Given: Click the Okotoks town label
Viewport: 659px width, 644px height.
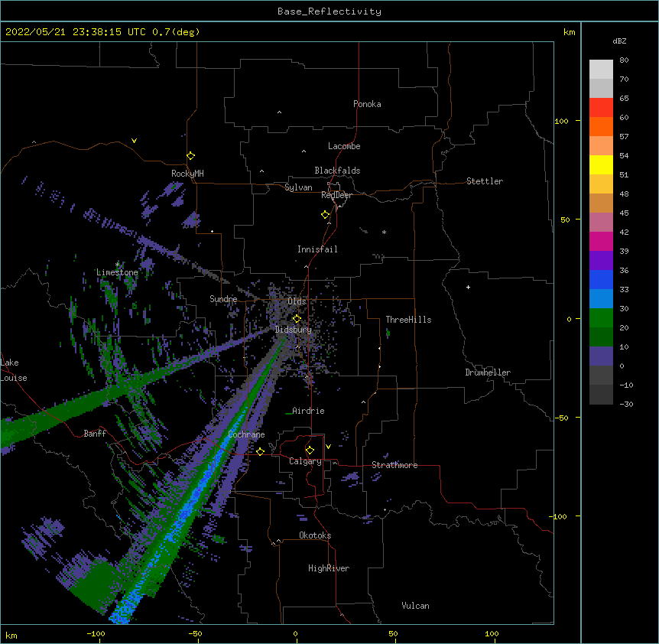Looking at the screenshot, I should pos(315,535).
